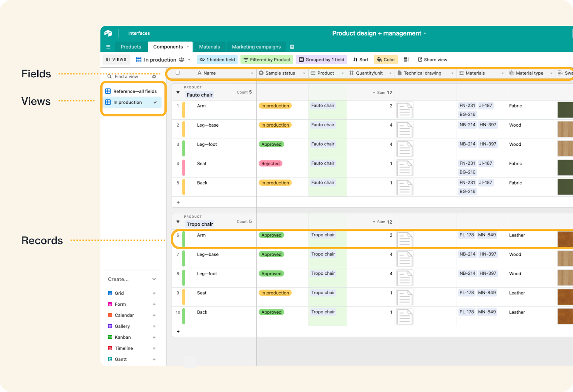
Task: Click the row height icon
Action: click(406, 59)
